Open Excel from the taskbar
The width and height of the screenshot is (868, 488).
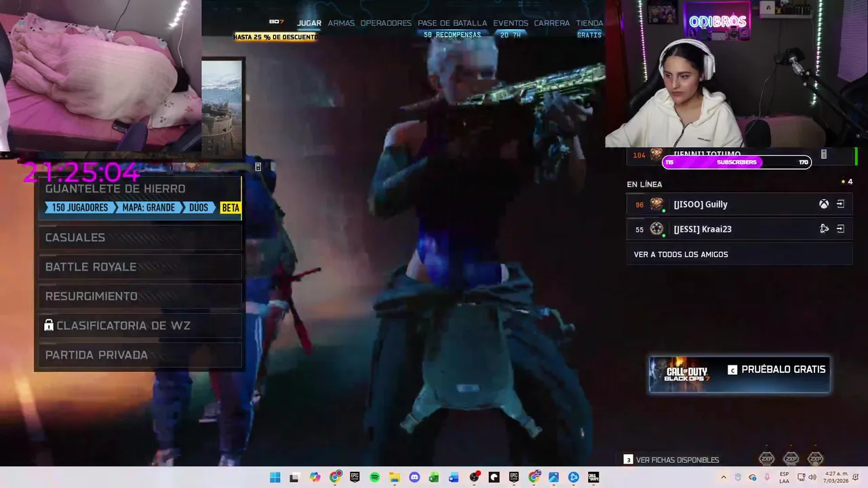(434, 477)
